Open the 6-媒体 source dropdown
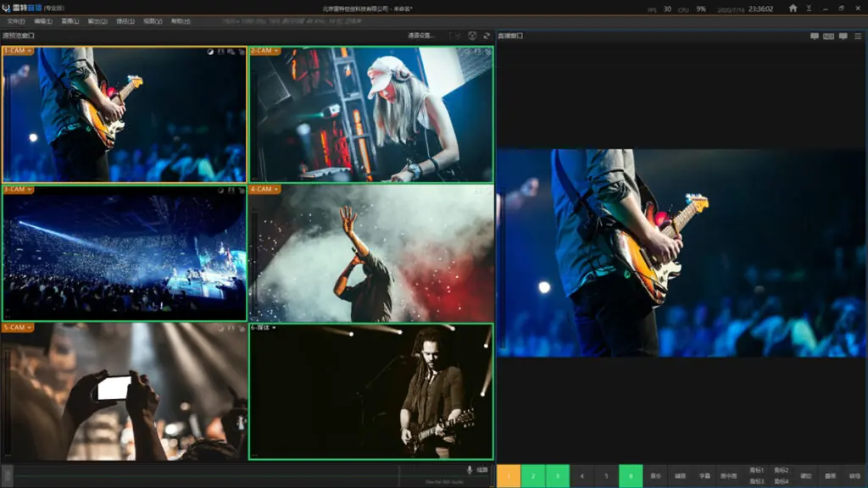This screenshot has height=488, width=868. [x=264, y=328]
